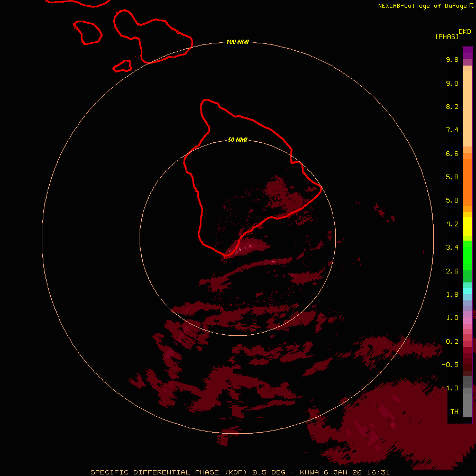
Task: Click the 5.0 value on the scale
Action: [x=452, y=200]
